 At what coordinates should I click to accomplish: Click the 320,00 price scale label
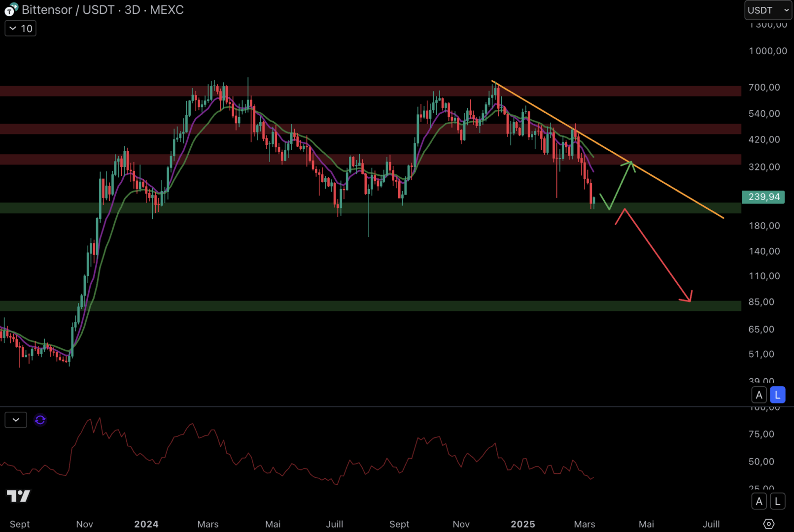[764, 167]
